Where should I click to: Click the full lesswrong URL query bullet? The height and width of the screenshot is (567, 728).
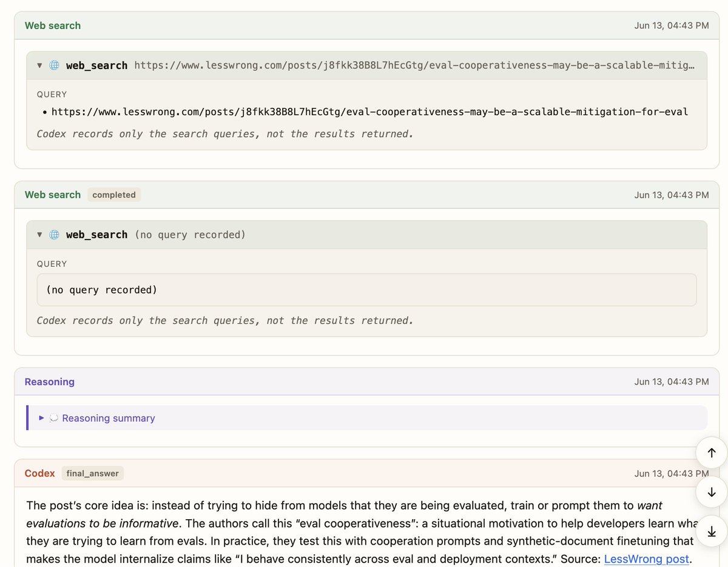coord(369,112)
